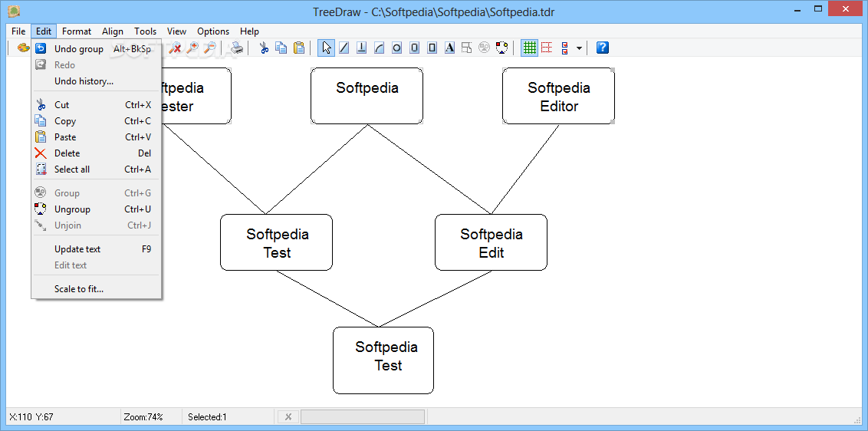
Task: Close the open Edit menu
Action: (44, 31)
